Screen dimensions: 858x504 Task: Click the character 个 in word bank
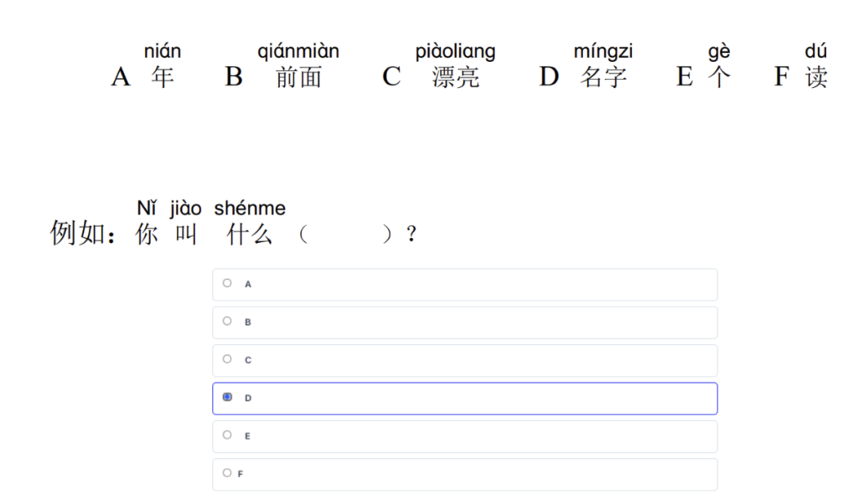719,78
